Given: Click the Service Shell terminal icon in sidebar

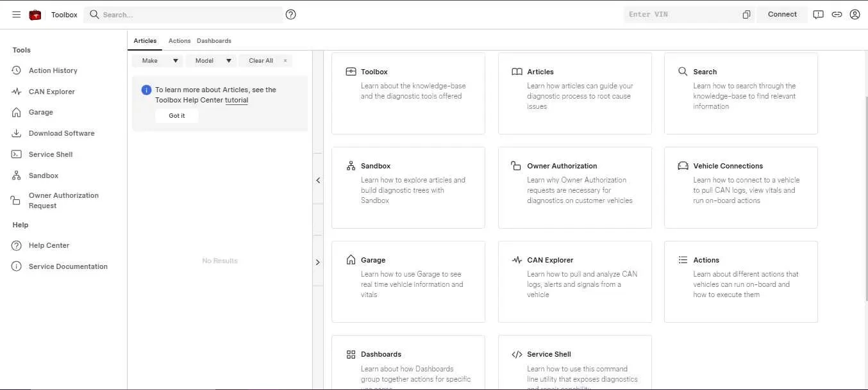Looking at the screenshot, I should pyautogui.click(x=17, y=154).
